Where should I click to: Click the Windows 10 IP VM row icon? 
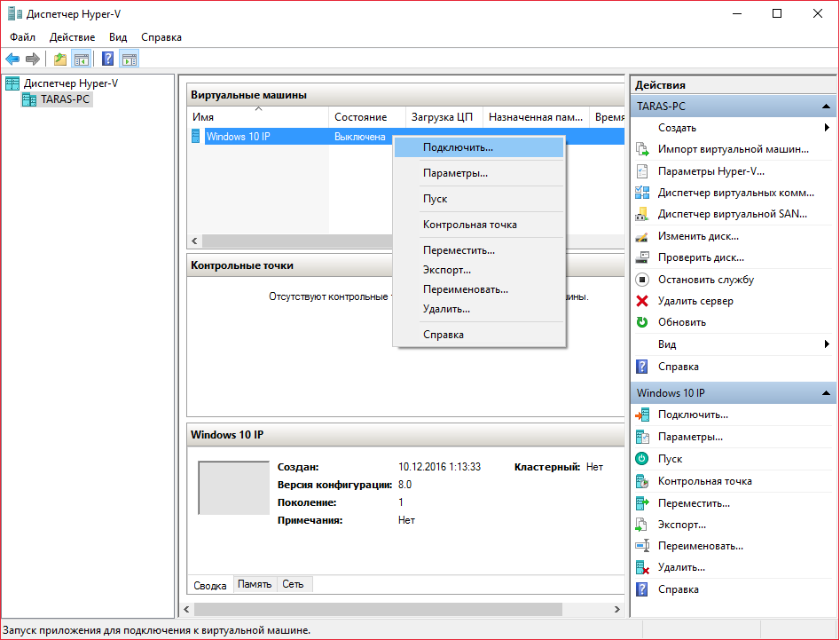(195, 136)
